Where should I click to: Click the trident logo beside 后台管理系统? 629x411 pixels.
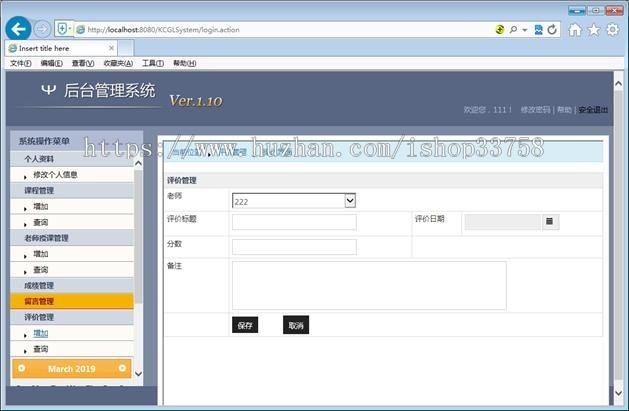click(x=49, y=89)
